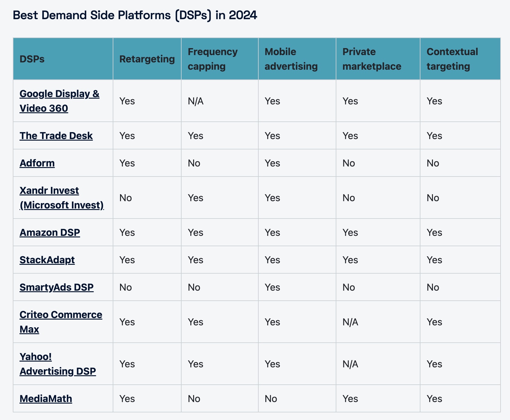
Task: Select Criteo Commerce Max's Private marketplace N/A cell
Action: (378, 322)
